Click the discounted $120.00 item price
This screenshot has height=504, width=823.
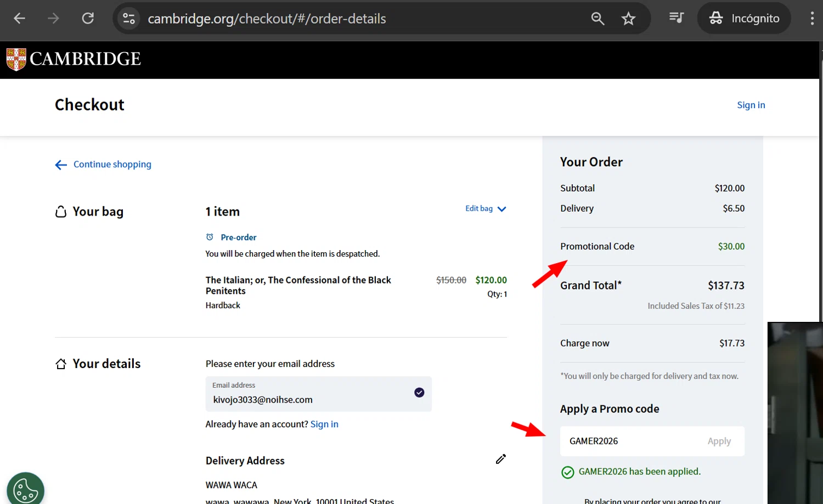click(x=491, y=280)
